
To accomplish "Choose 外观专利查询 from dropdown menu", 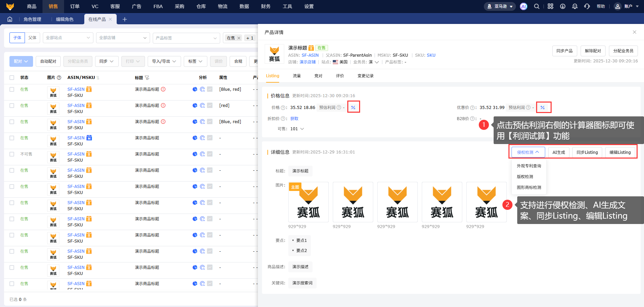I will (529, 166).
